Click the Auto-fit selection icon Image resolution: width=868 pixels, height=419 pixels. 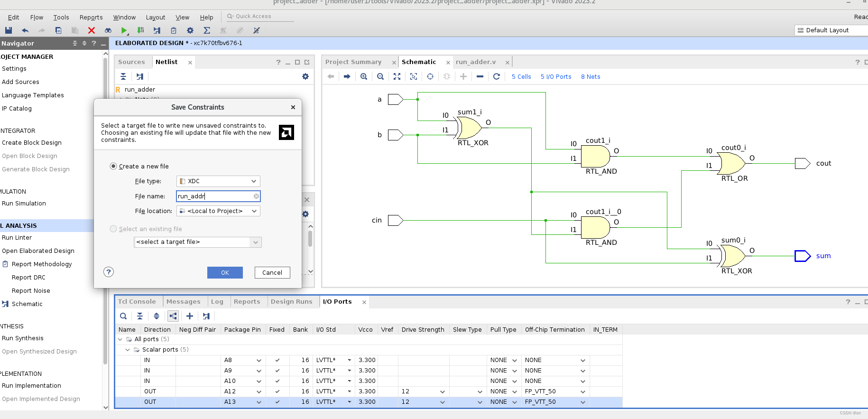click(x=414, y=76)
